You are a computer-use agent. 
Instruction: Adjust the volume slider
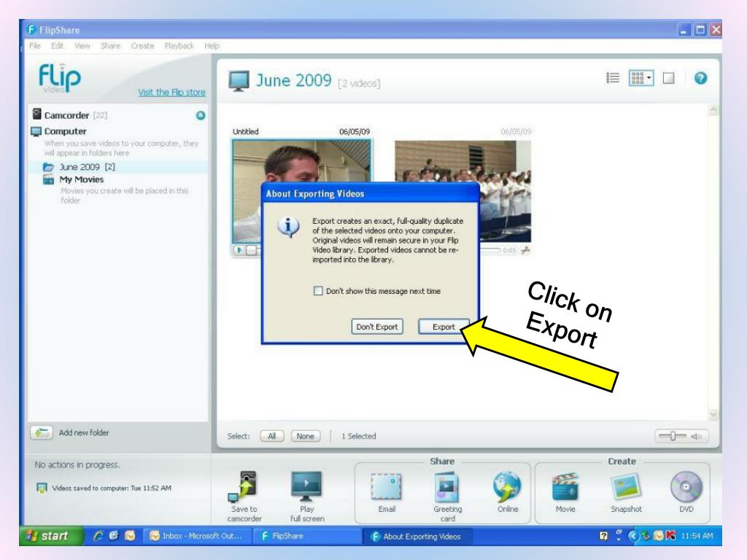tap(672, 436)
